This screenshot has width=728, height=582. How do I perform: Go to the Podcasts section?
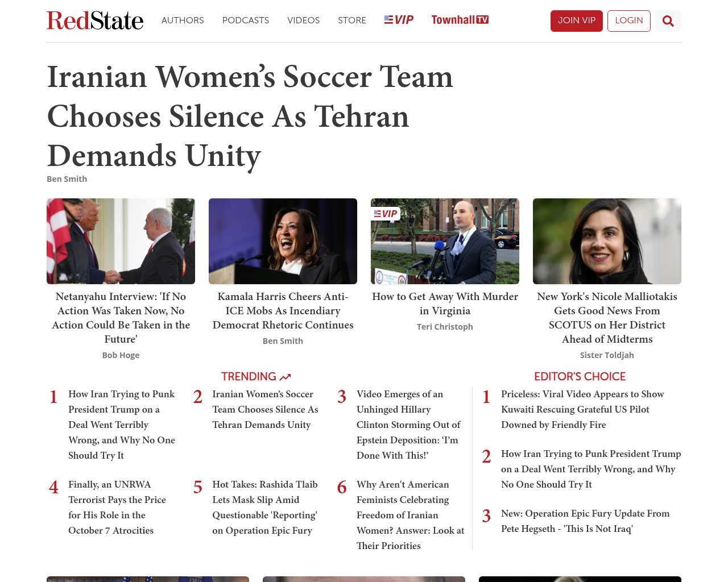click(246, 20)
